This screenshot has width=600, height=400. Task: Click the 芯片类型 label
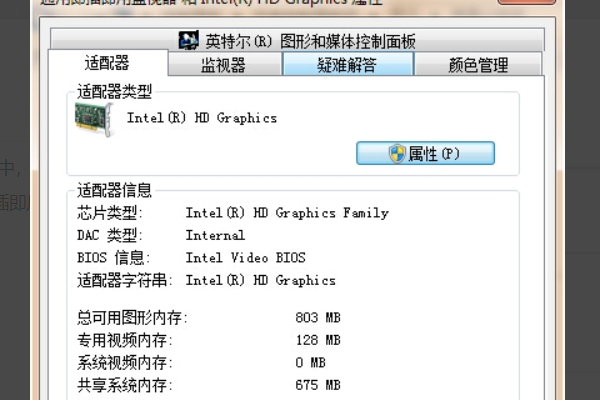coord(110,213)
